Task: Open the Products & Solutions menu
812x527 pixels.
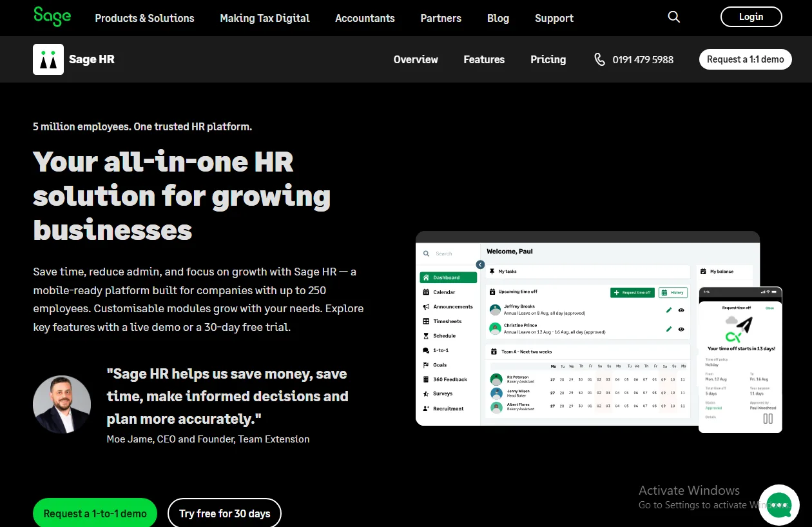Action: click(x=144, y=18)
